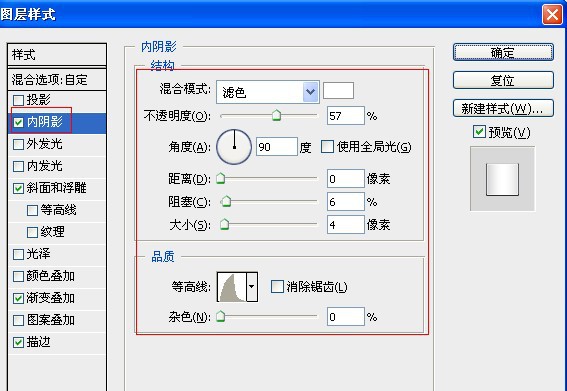Open the inner shadow color swatch
This screenshot has height=391, width=567.
[338, 90]
